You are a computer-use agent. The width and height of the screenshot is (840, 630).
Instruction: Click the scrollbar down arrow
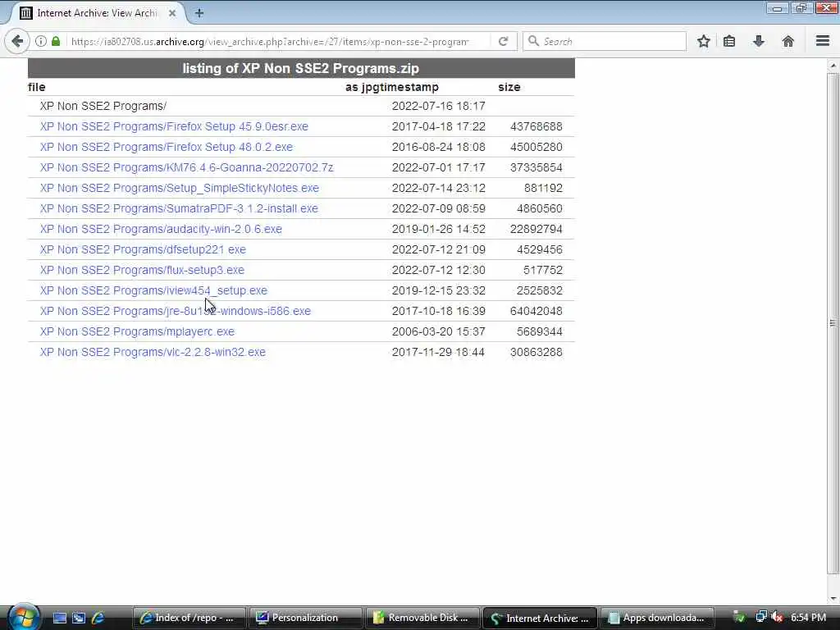click(833, 599)
